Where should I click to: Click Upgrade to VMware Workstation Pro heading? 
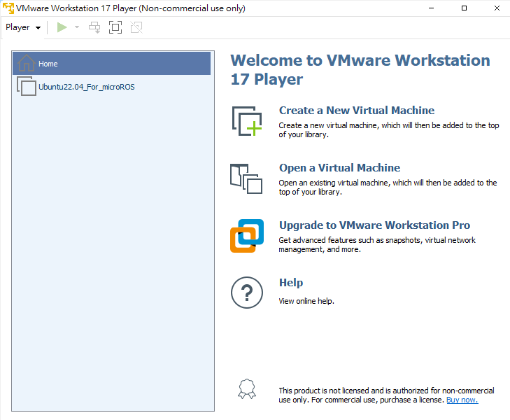click(374, 225)
